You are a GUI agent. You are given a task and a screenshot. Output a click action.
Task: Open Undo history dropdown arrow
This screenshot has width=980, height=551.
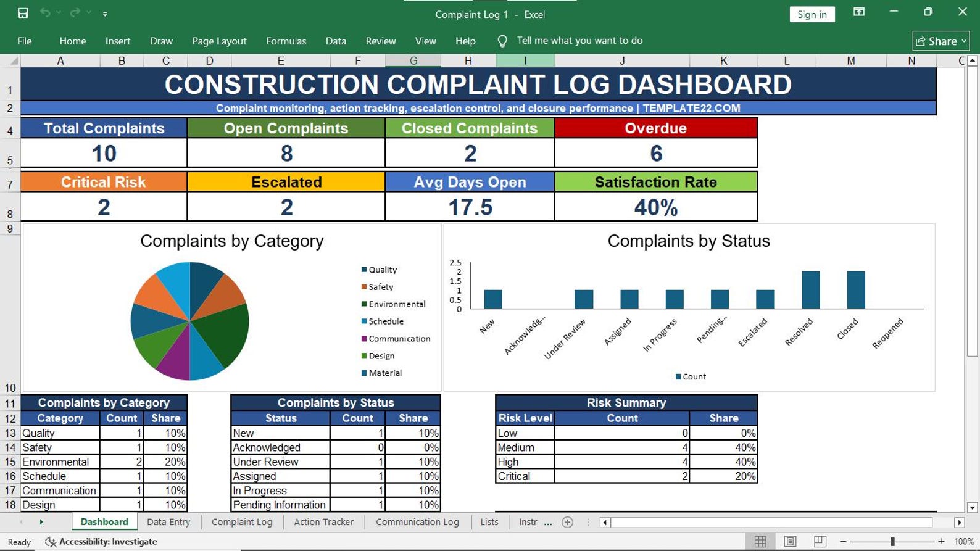(59, 13)
